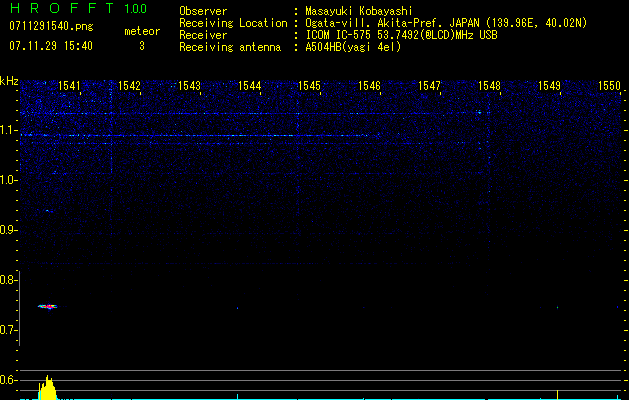Click the meteor count value 3
The width and height of the screenshot is (629, 400).
(x=142, y=46)
